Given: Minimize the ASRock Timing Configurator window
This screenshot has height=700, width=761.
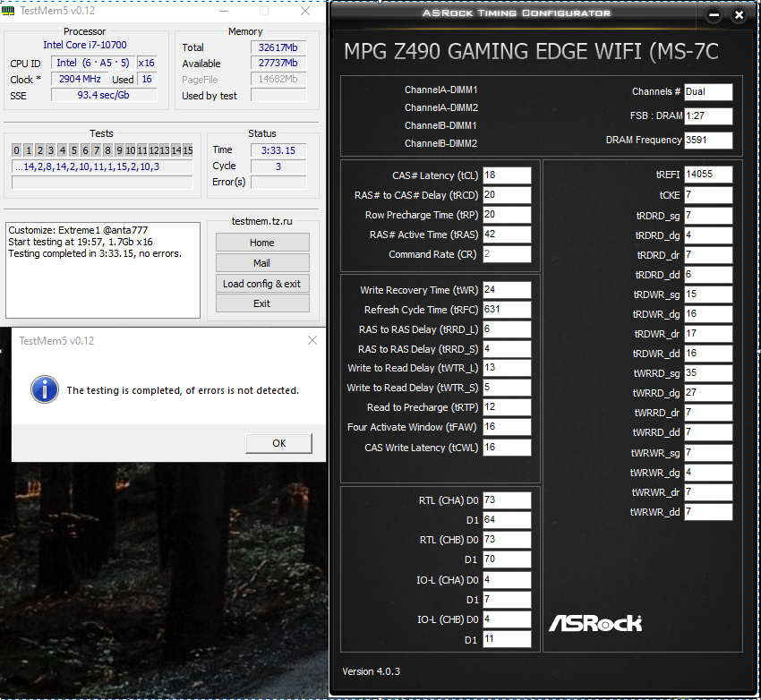Looking at the screenshot, I should [x=714, y=15].
